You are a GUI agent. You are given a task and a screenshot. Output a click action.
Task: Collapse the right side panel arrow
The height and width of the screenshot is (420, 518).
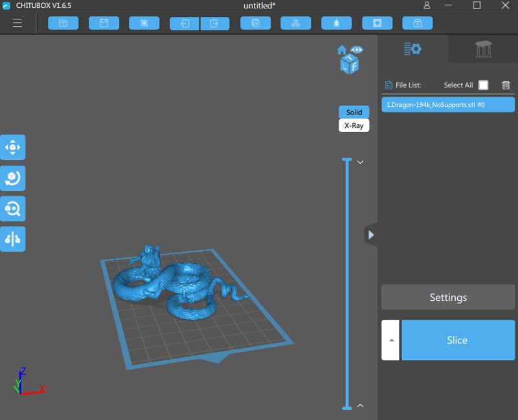coord(370,235)
